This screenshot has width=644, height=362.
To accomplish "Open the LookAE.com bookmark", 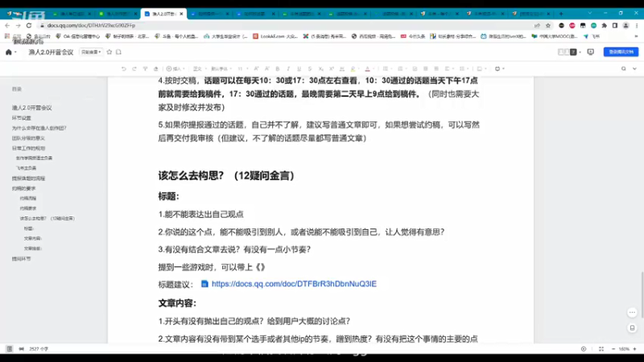I will (x=275, y=36).
